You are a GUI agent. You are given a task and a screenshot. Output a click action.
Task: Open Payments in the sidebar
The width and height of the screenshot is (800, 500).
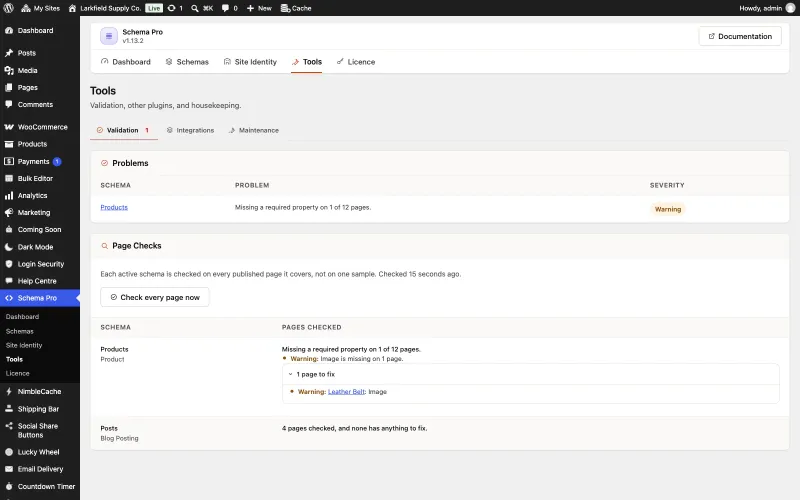click(x=40, y=162)
